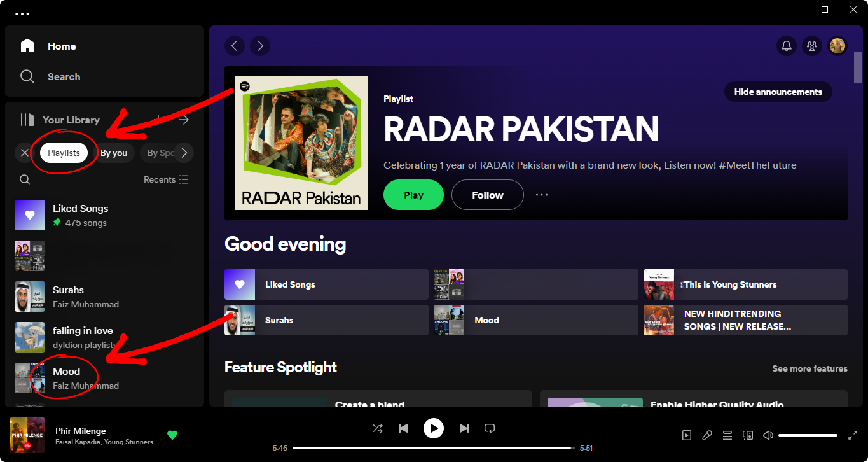Open the play queue

click(x=727, y=435)
